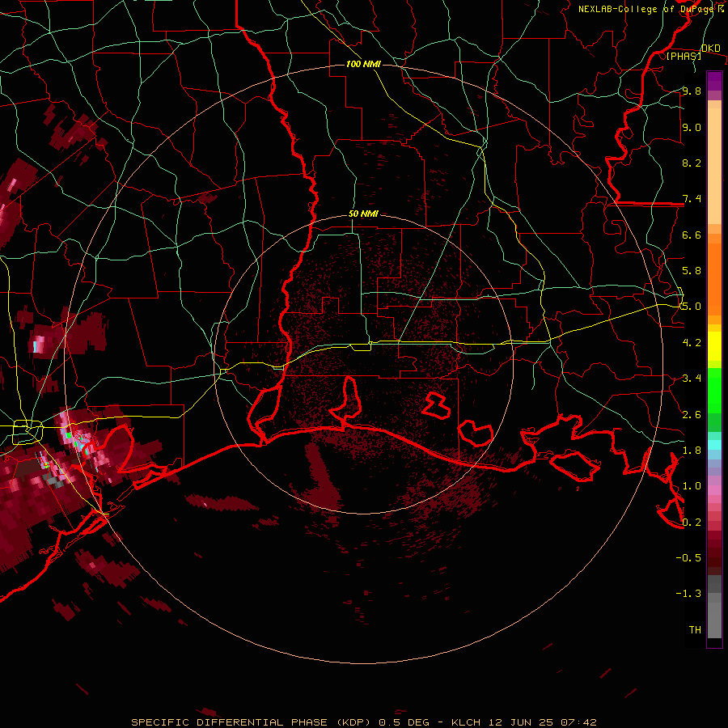Pick the bright green band on color scale
The height and width of the screenshot is (728, 728).
(714, 391)
